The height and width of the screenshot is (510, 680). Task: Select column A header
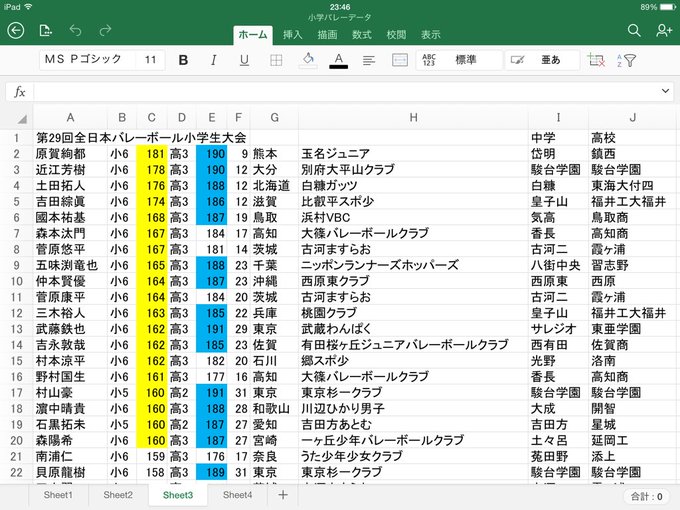tap(70, 118)
